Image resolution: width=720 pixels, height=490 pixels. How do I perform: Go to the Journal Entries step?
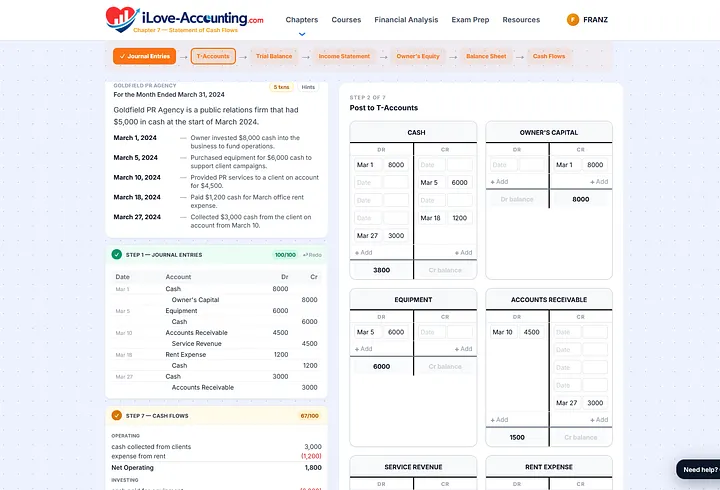pyautogui.click(x=145, y=56)
